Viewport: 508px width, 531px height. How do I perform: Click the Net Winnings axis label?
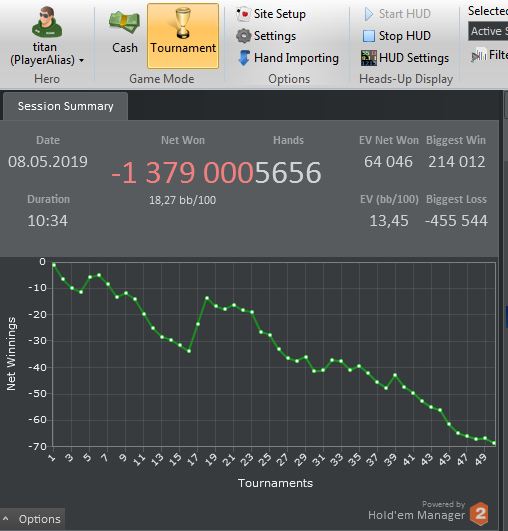coord(11,354)
